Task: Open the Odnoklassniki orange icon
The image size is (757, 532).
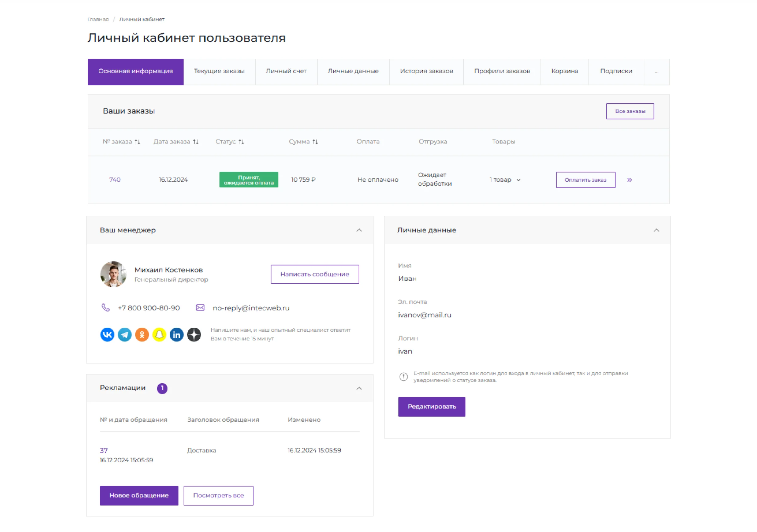Action: coord(142,335)
